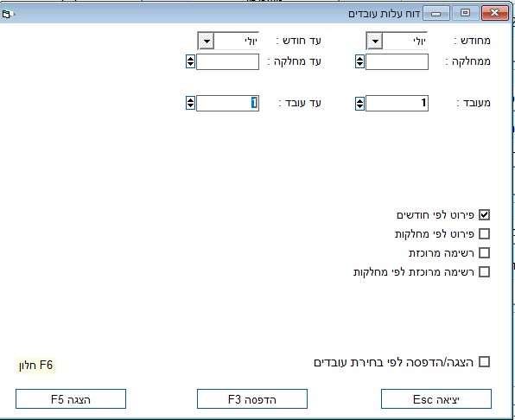Click the יציאה Esc exit button
The height and width of the screenshot is (420, 515).
pyautogui.click(x=436, y=399)
